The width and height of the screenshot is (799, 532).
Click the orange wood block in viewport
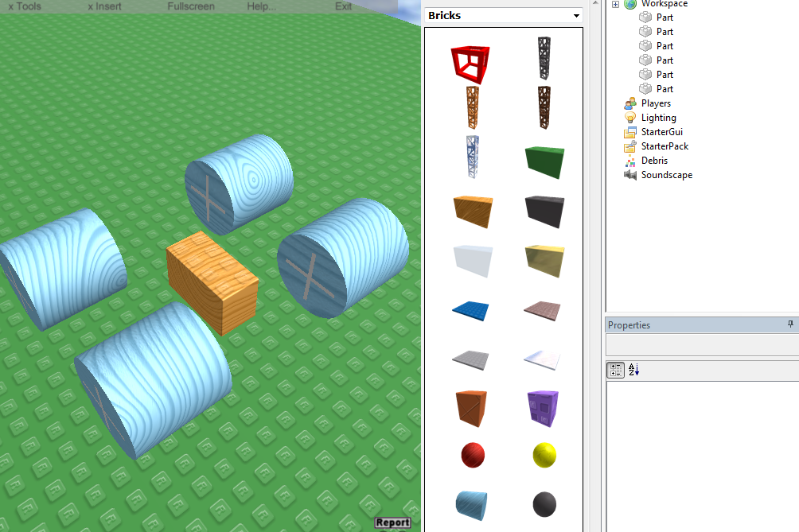213,282
